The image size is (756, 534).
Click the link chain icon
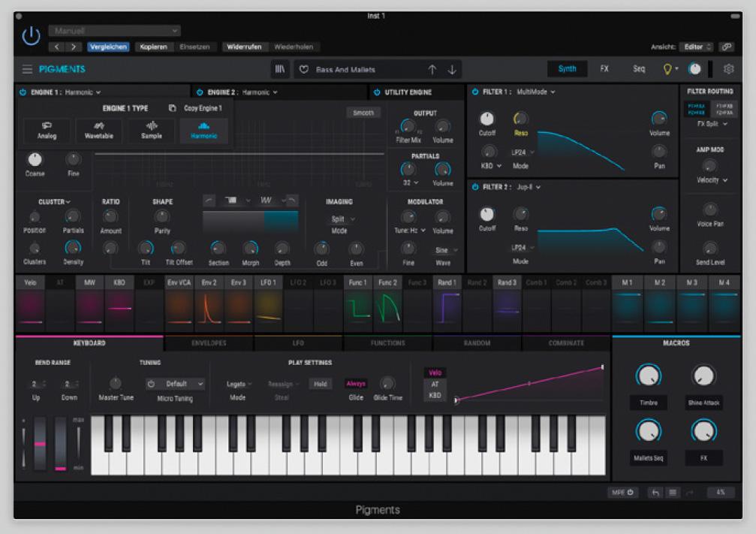(726, 47)
